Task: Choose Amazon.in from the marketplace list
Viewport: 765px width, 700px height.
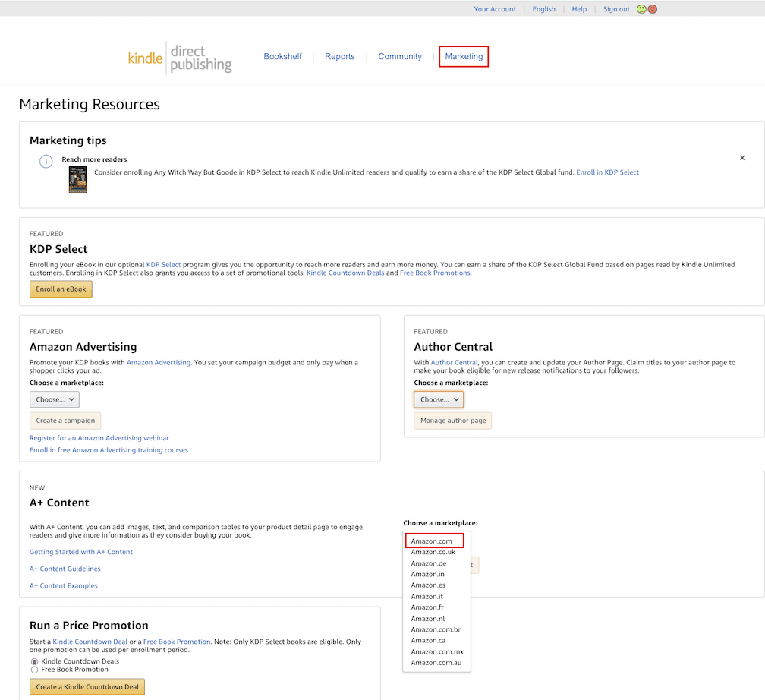Action: click(x=427, y=574)
